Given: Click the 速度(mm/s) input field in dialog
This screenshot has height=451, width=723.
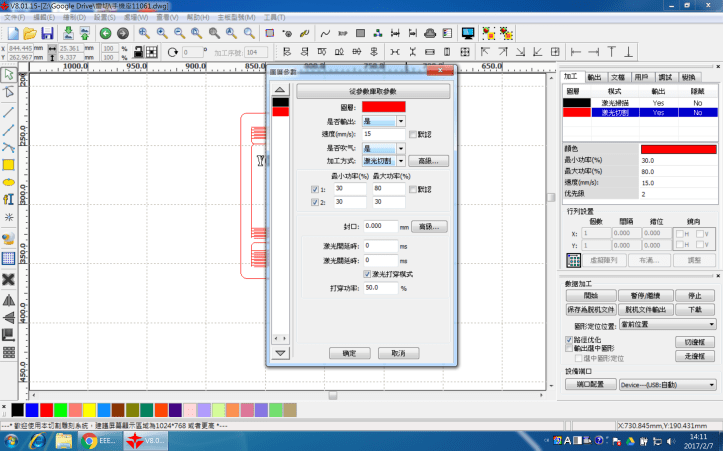Looking at the screenshot, I should [x=384, y=133].
